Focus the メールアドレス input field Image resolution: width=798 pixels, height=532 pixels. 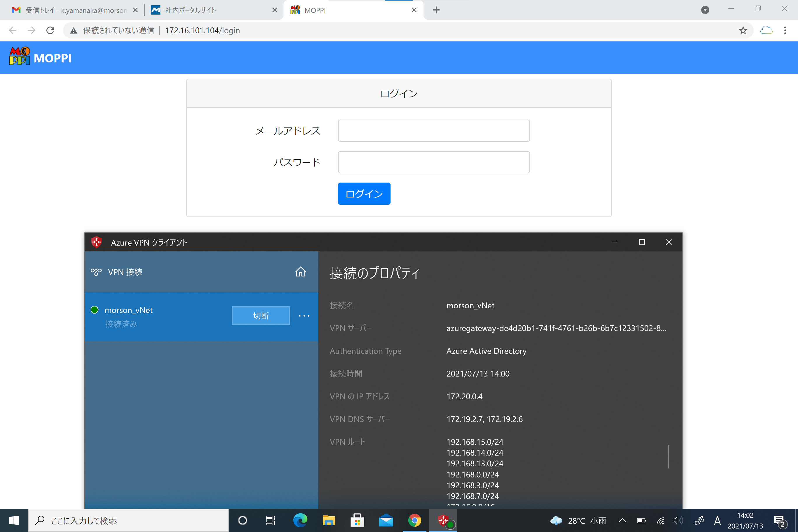[x=433, y=131]
